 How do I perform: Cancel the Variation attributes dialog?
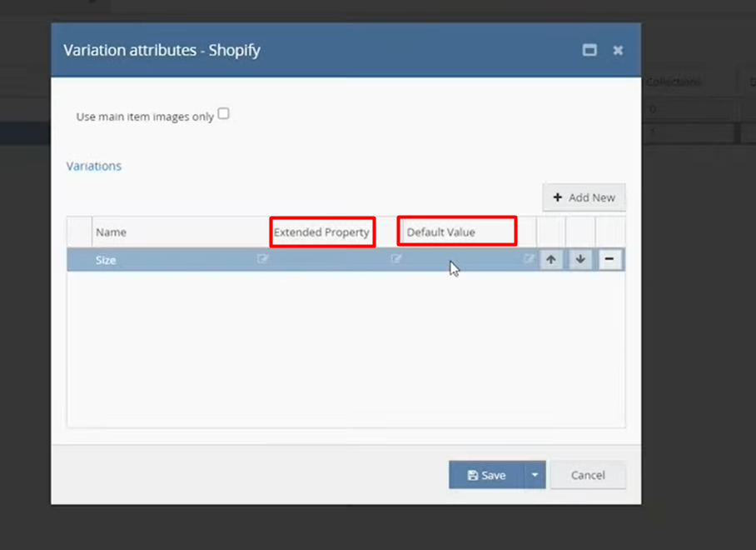tap(588, 475)
